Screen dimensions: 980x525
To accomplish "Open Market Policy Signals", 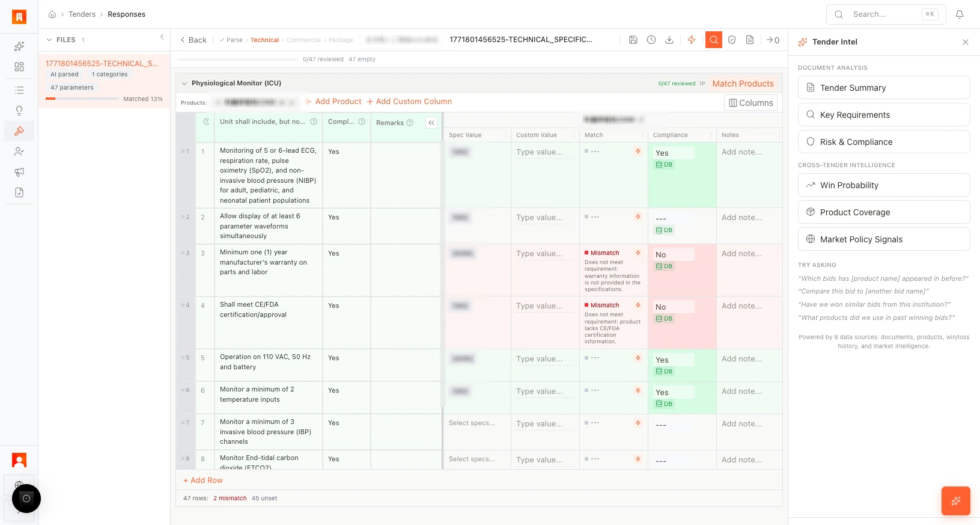I will point(884,239).
